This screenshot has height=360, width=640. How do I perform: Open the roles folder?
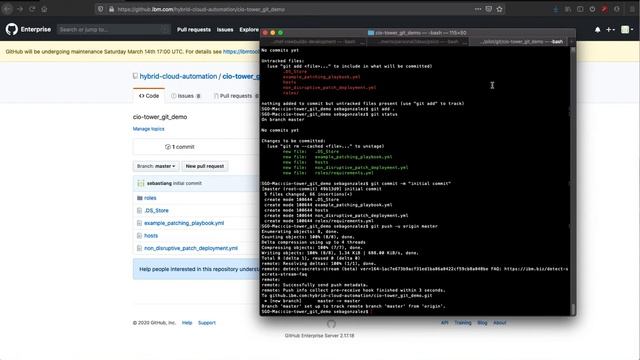150,198
